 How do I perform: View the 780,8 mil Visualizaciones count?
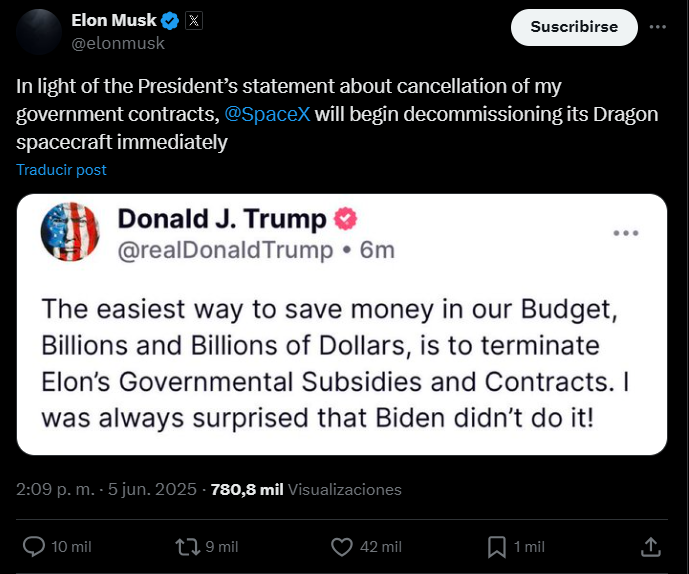tap(306, 490)
